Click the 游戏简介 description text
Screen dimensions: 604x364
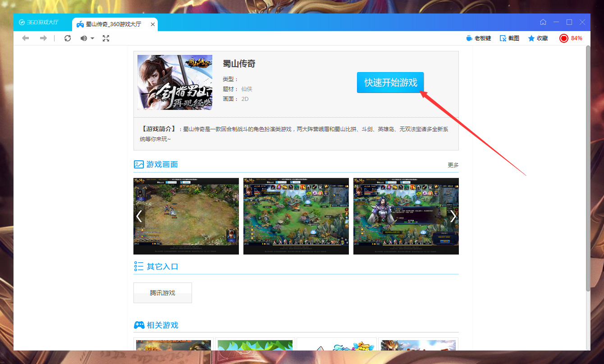[x=293, y=134]
